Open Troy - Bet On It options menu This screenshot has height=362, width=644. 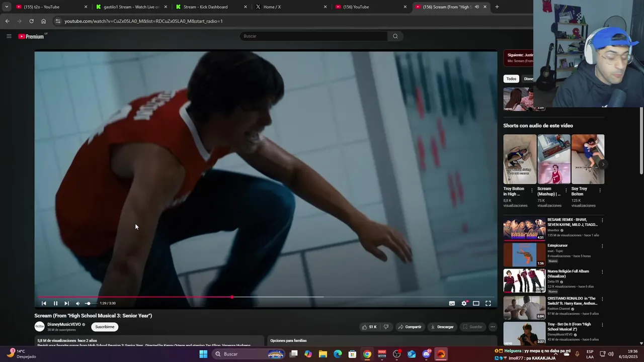[602, 325]
